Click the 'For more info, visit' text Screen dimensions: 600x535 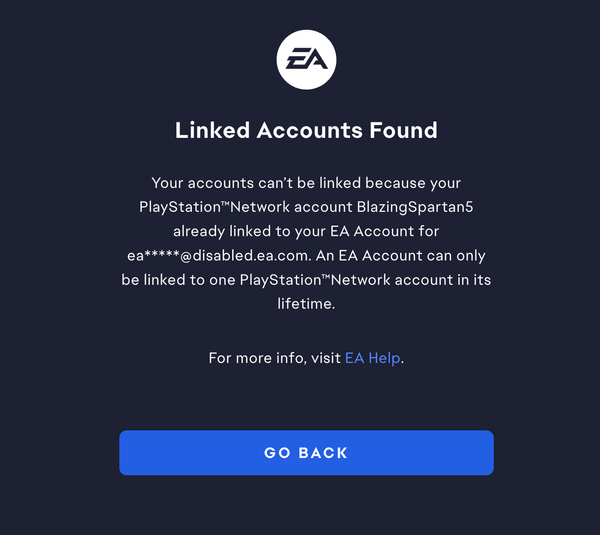(274, 358)
